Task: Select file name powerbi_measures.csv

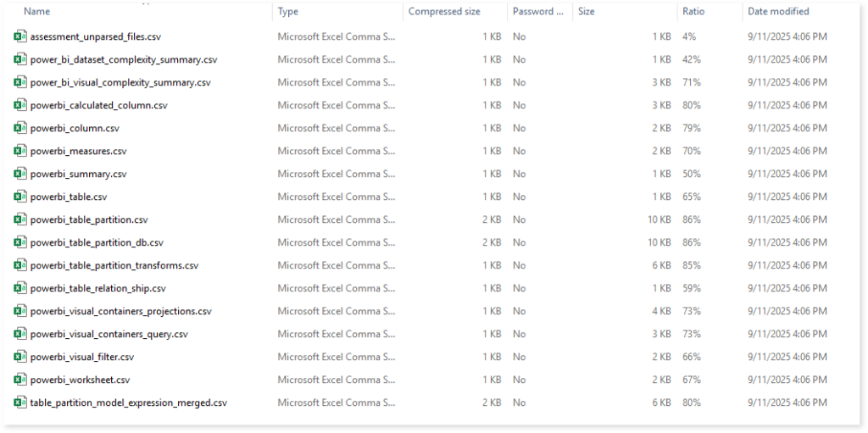Action: 78,151
